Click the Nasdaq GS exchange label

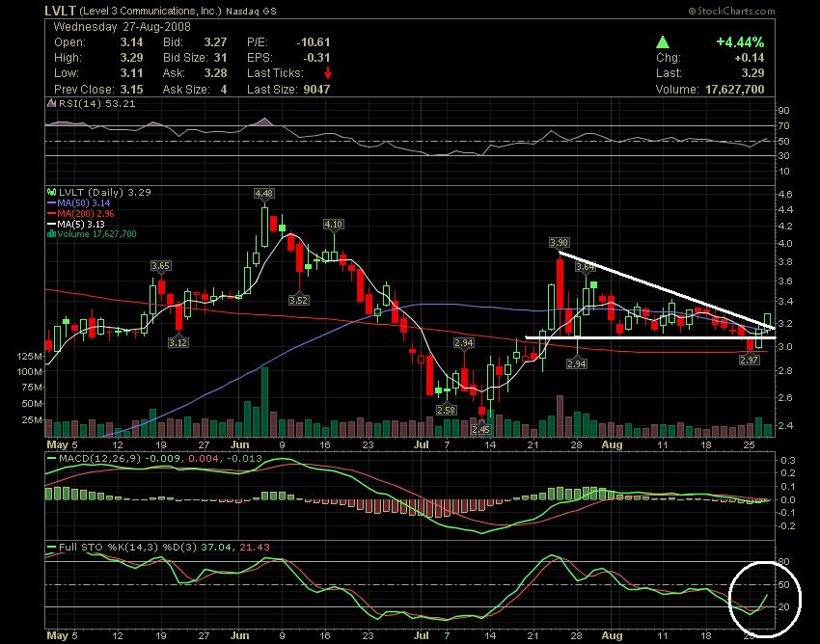[251, 11]
